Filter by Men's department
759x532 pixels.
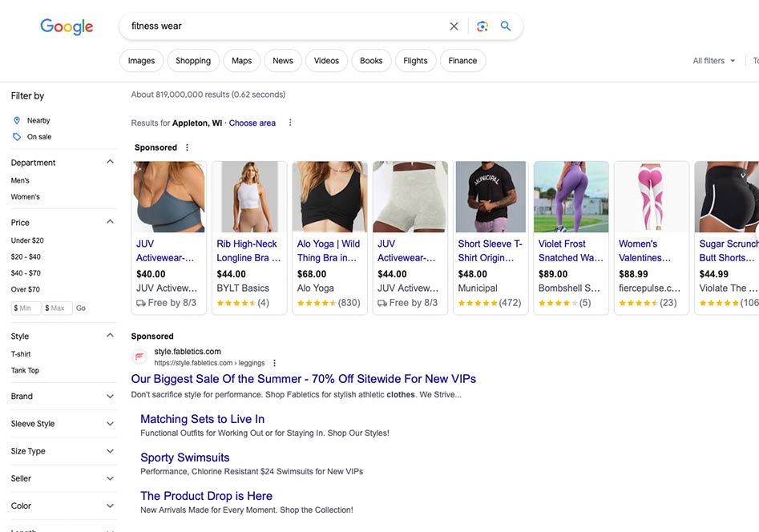coord(20,180)
